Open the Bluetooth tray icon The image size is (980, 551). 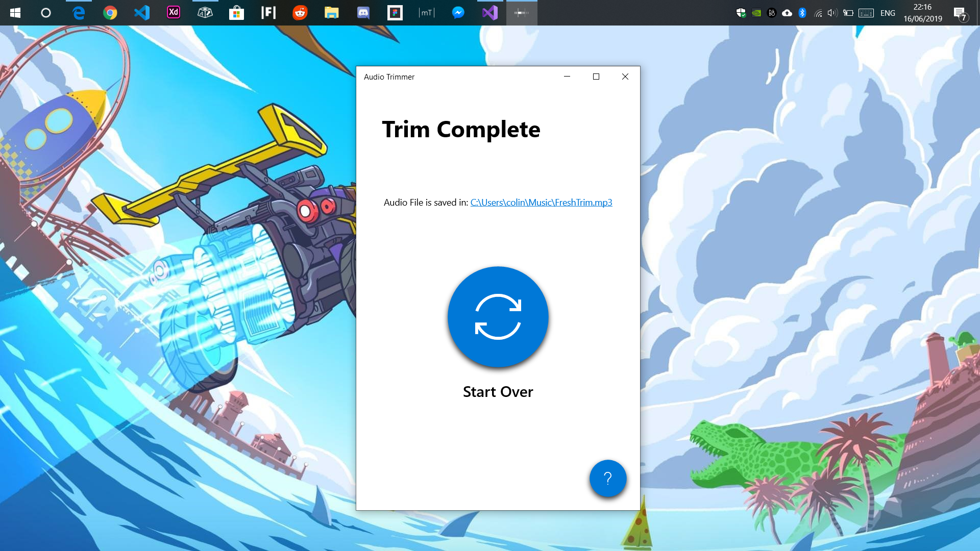(x=802, y=13)
